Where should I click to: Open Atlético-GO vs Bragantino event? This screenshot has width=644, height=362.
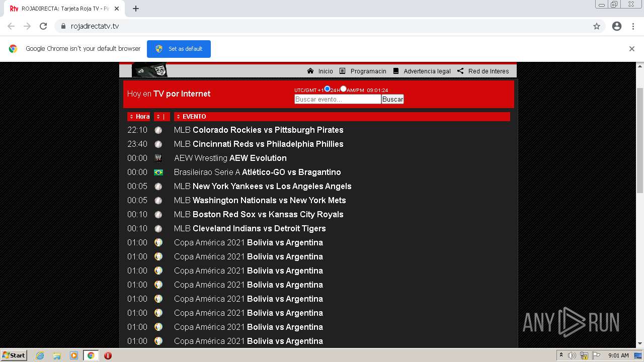click(x=258, y=172)
